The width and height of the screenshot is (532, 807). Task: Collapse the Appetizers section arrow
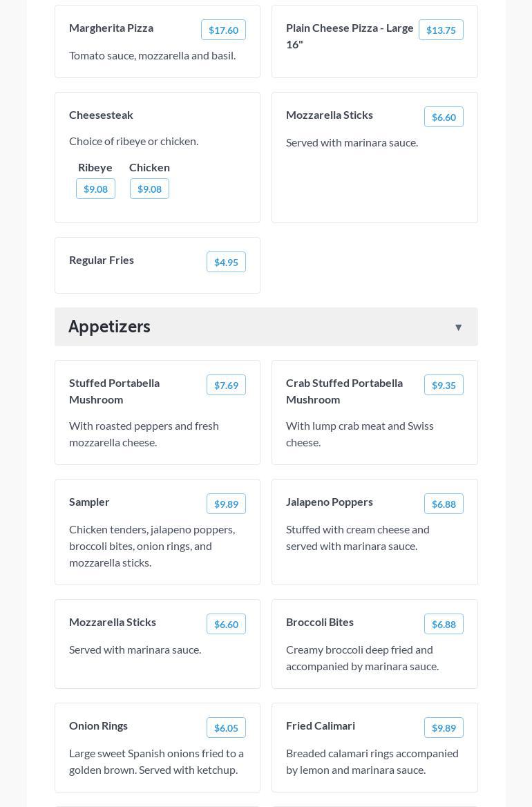pos(458,327)
